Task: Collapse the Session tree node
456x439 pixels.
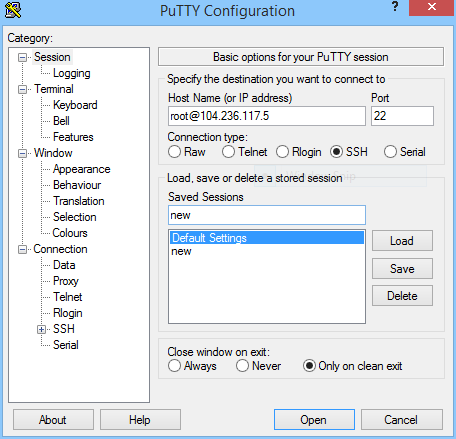Action: (22, 57)
